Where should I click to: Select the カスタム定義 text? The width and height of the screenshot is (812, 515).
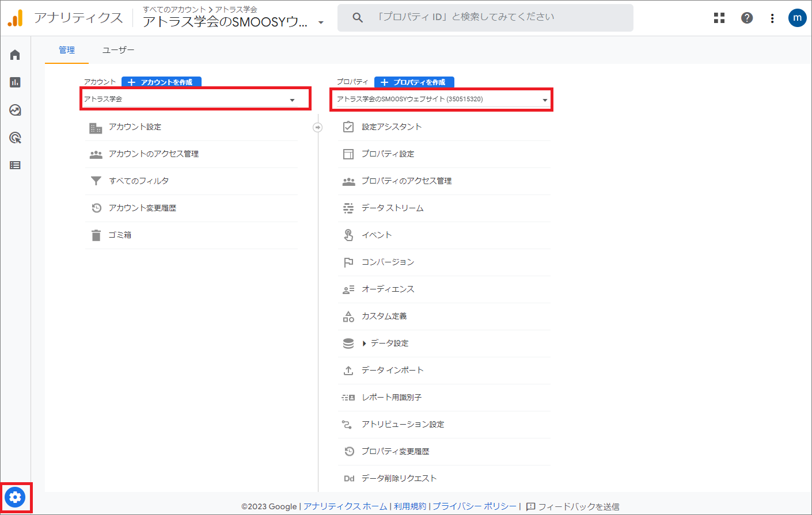(x=384, y=316)
